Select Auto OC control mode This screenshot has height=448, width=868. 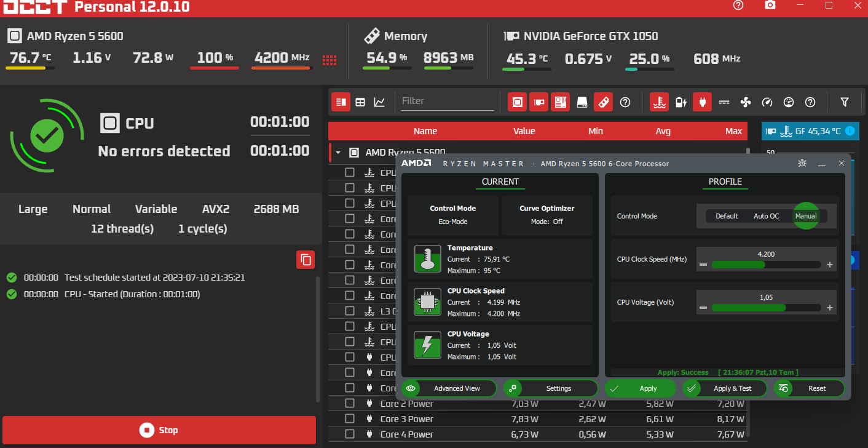coord(766,216)
